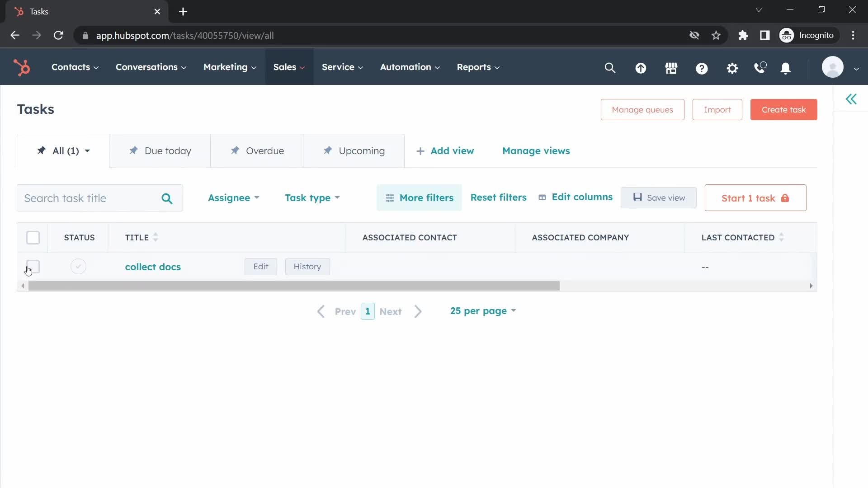
Task: Click the HubSpot sprocket logo
Action: click(22, 67)
